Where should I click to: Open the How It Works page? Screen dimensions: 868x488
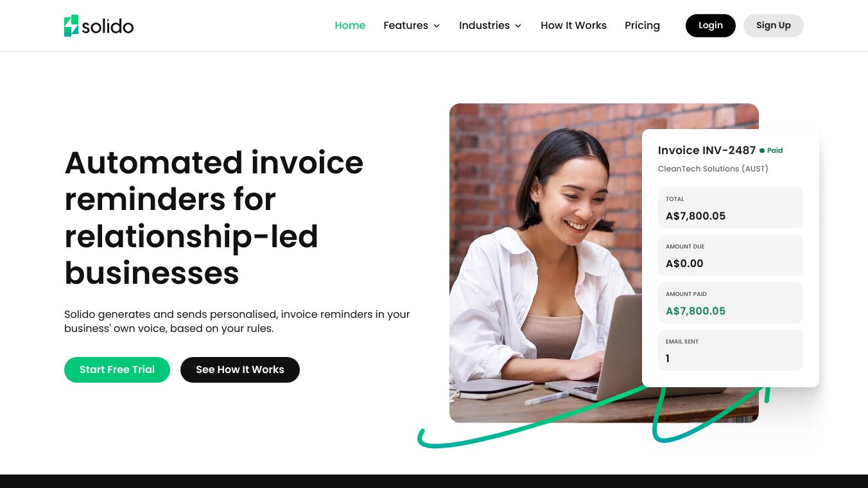tap(573, 26)
